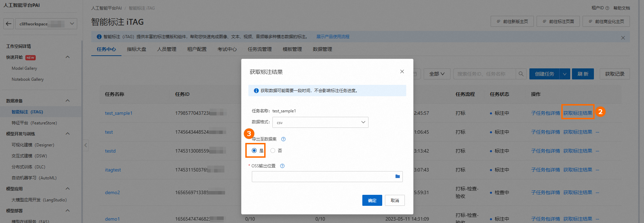The image size is (644, 223).
Task: Click the 前往新版主页 button
Action: click(512, 21)
